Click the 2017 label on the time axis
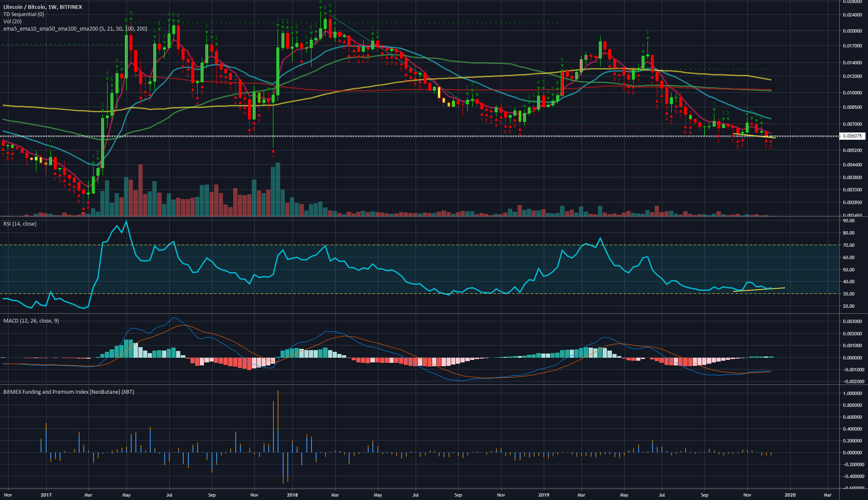868x500 pixels. tap(47, 494)
